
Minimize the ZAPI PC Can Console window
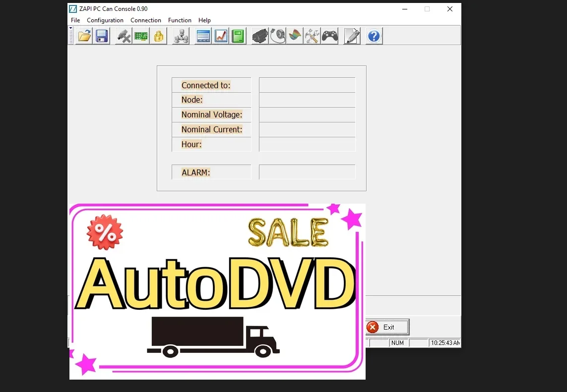tap(405, 9)
